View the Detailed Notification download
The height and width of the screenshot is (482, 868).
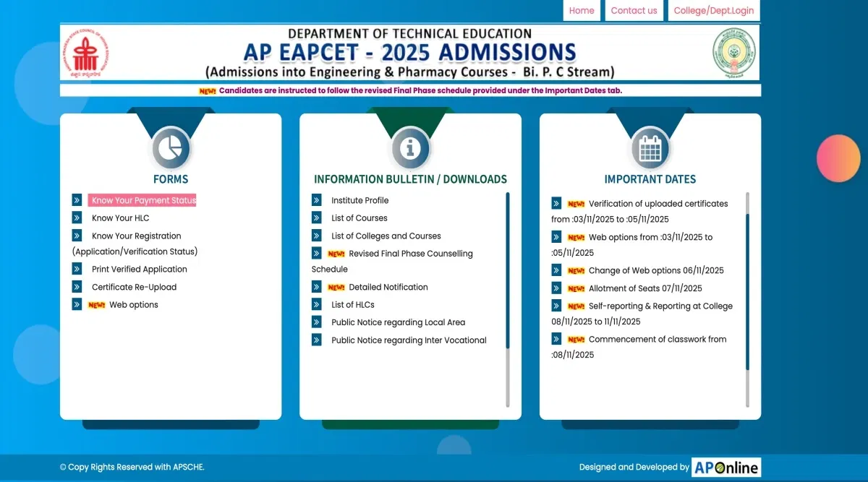click(388, 287)
